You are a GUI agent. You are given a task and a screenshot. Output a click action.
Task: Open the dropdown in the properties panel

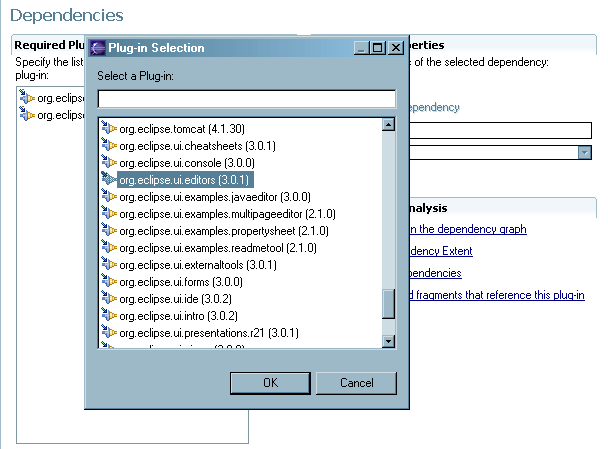(584, 152)
